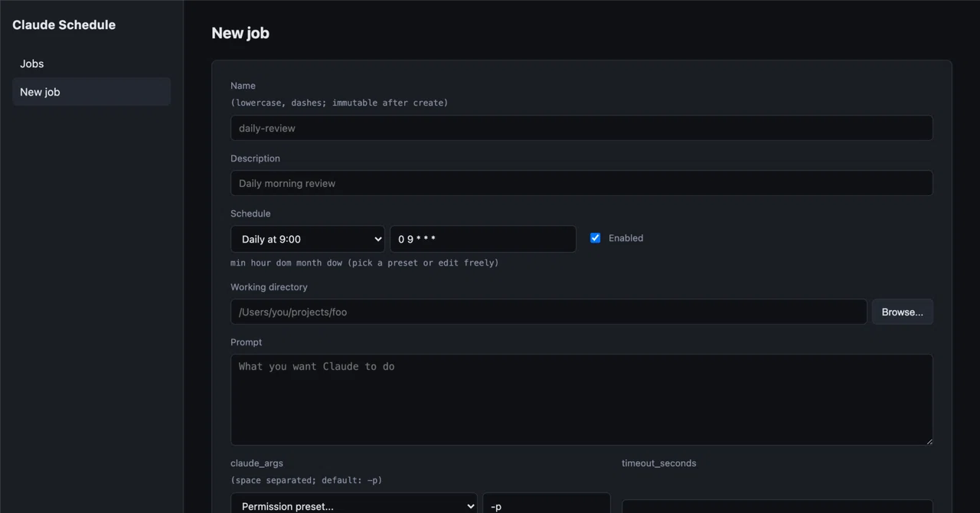Select New job in sidebar
Image resolution: width=980 pixels, height=513 pixels.
(91, 92)
